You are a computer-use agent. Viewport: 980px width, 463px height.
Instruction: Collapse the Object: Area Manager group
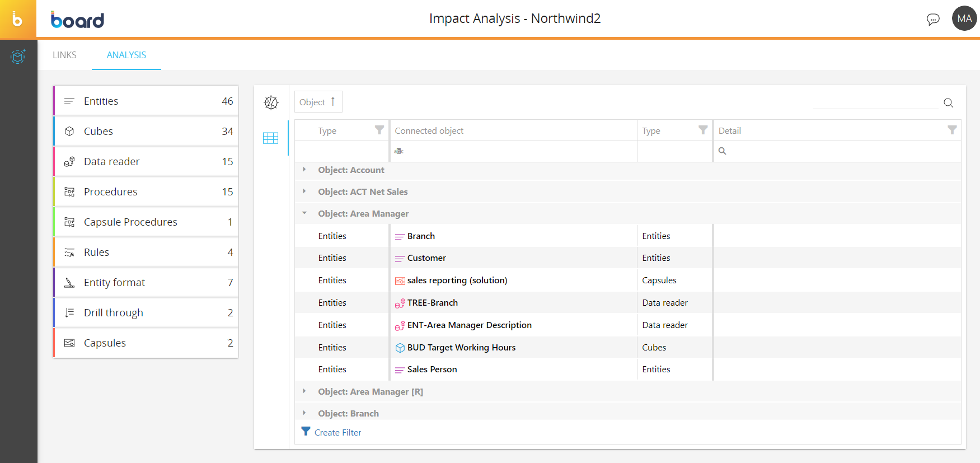tap(304, 213)
